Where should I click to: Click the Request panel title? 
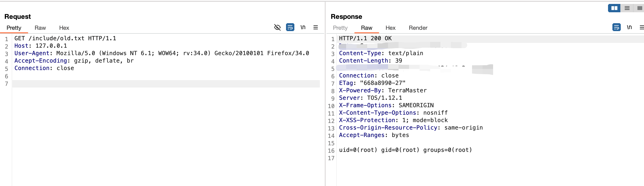click(x=18, y=17)
